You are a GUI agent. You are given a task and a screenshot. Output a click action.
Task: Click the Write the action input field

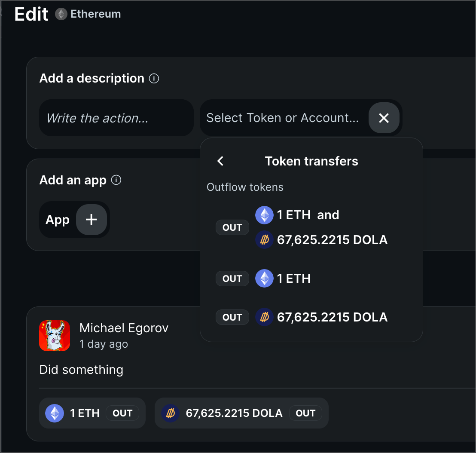(x=116, y=118)
